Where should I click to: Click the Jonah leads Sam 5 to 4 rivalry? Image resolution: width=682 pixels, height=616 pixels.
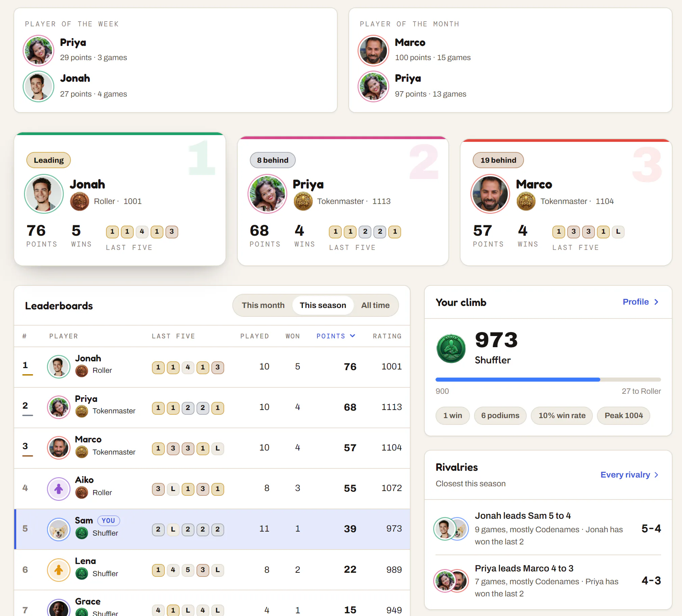click(548, 528)
